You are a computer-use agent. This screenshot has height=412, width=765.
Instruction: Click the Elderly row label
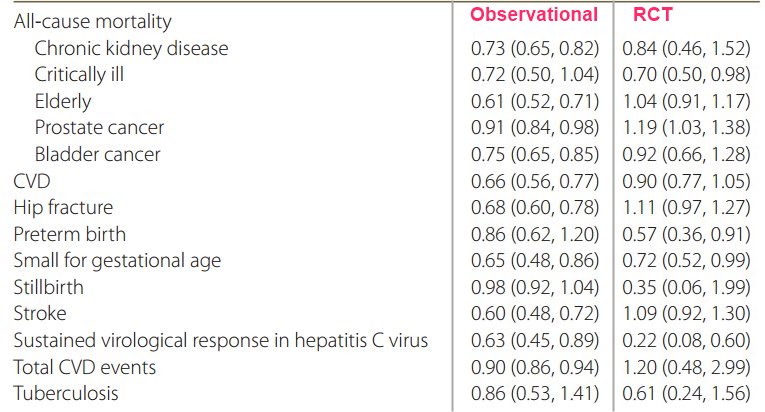[62, 101]
